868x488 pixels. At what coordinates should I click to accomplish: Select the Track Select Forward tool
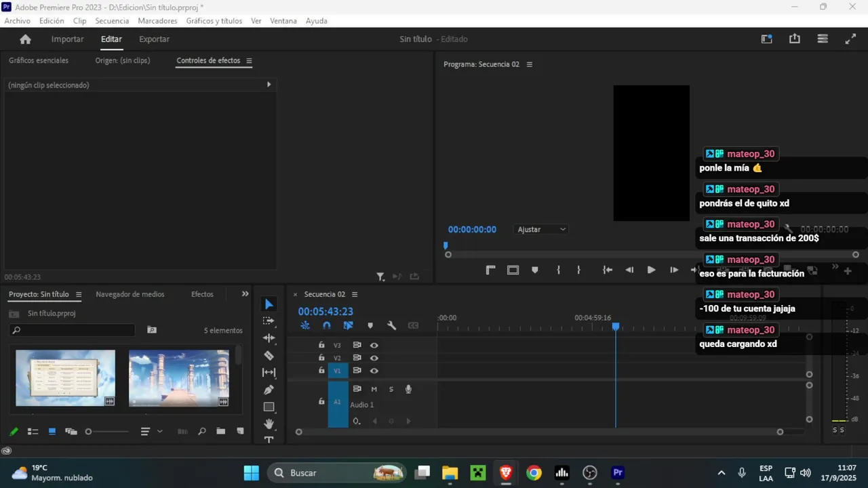269,321
